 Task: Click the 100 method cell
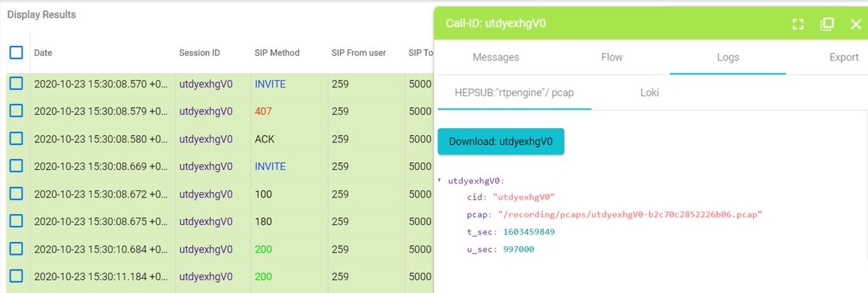263,194
